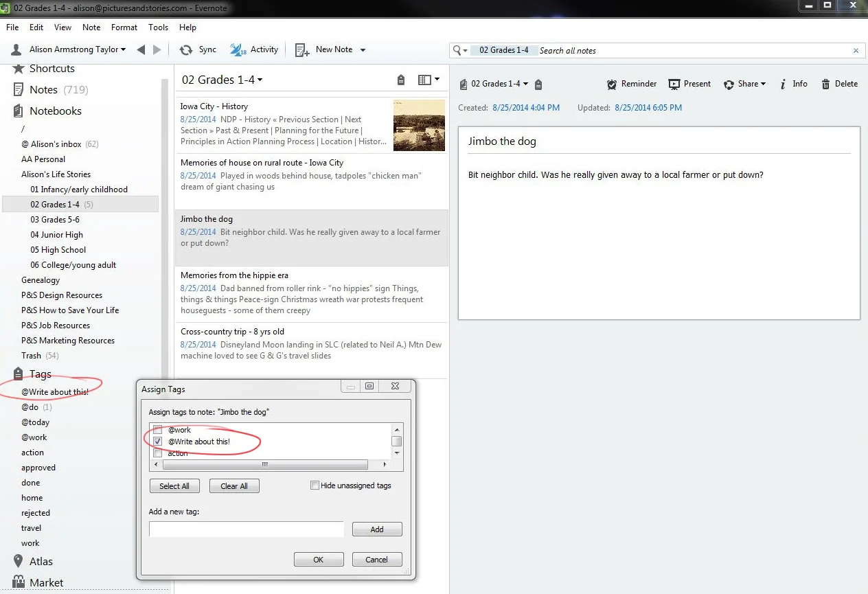
Task: Open the New Note dropdown arrow
Action: [x=363, y=50]
